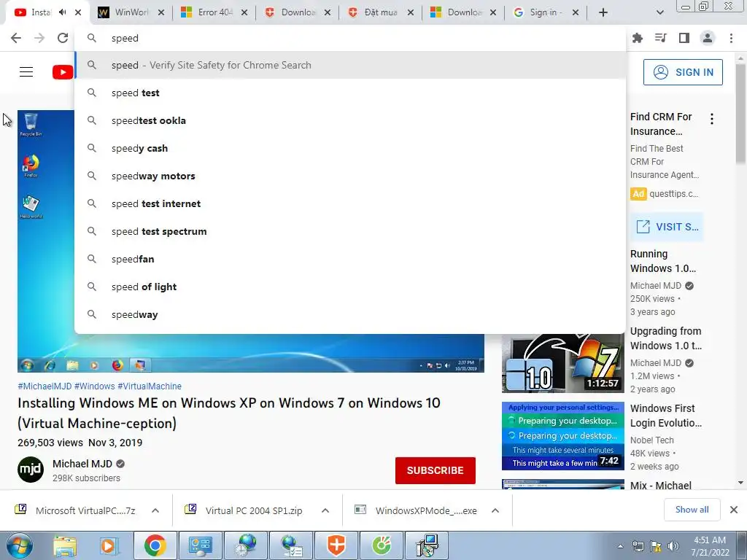Expand options for Virtual PC 2004 SP1.zip download

click(325, 510)
